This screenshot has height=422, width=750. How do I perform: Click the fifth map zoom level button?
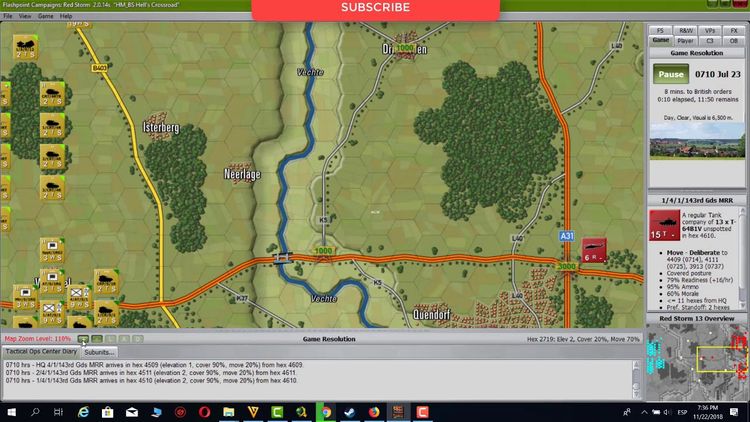point(138,339)
